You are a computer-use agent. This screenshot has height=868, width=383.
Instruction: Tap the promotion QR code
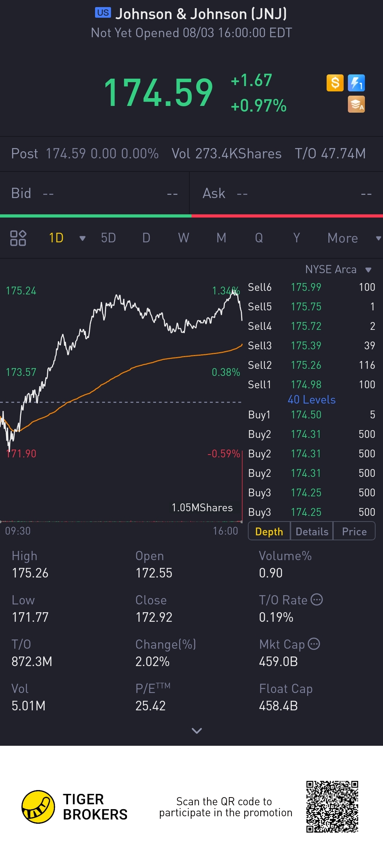pyautogui.click(x=332, y=807)
